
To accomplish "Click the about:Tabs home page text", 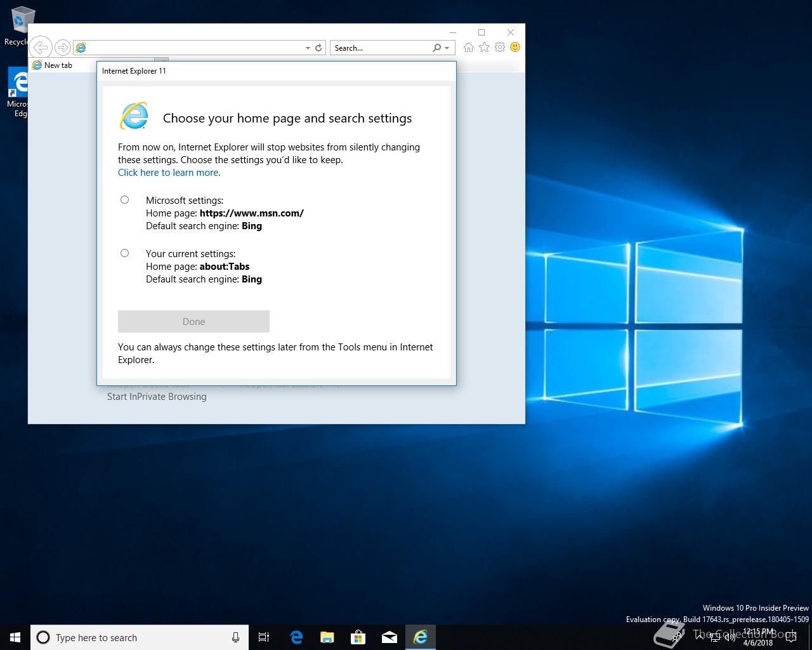I will click(x=225, y=267).
